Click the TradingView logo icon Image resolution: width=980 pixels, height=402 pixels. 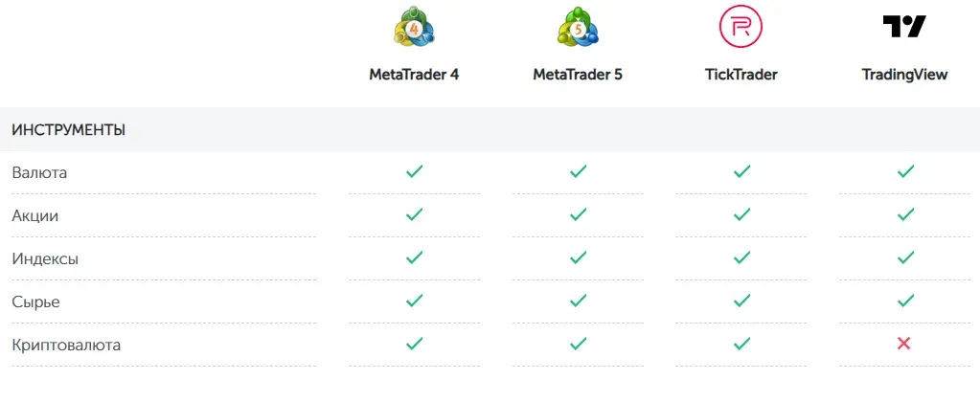[x=904, y=27]
